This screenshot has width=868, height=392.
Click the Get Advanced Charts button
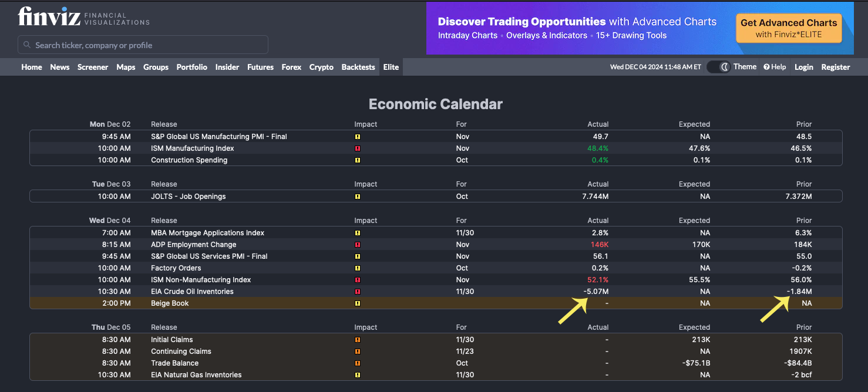[788, 28]
